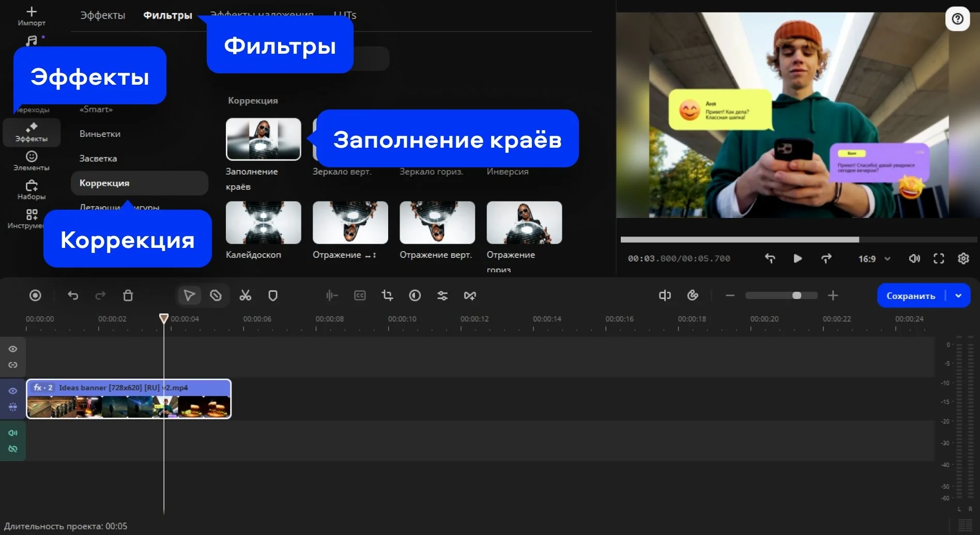The height and width of the screenshot is (535, 980).
Task: Add a marker with shield icon
Action: [x=273, y=295]
